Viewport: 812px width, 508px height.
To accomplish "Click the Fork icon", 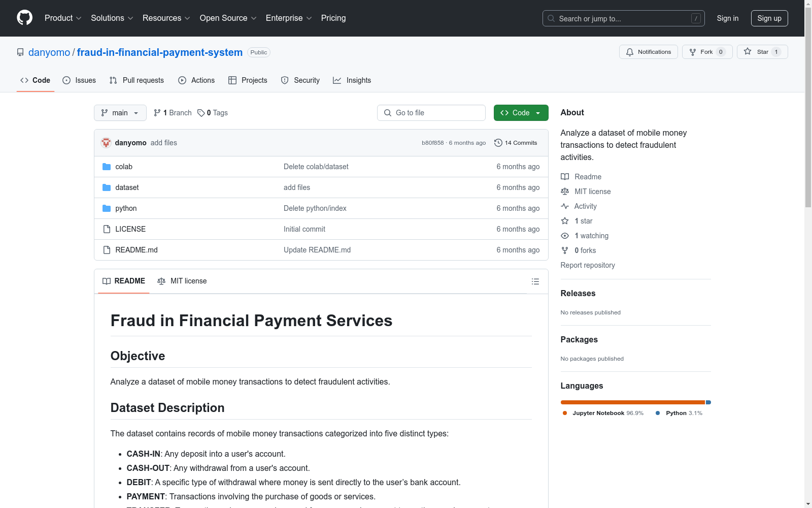I will pyautogui.click(x=693, y=52).
